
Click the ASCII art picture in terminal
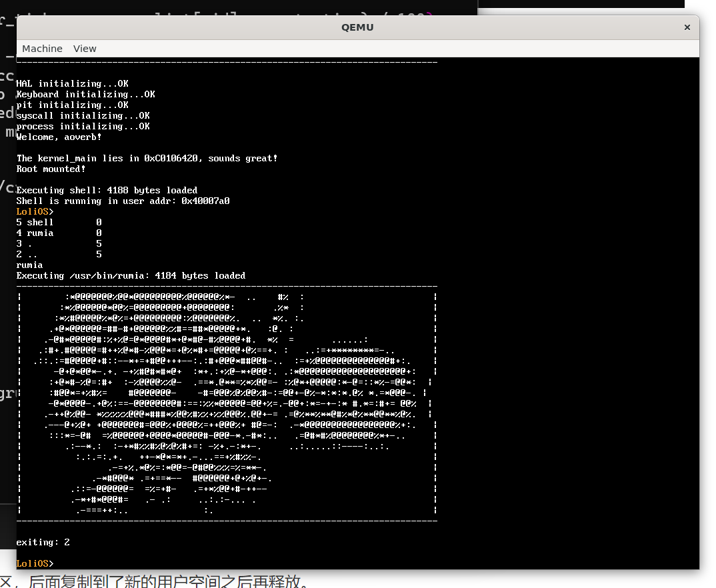click(x=227, y=400)
